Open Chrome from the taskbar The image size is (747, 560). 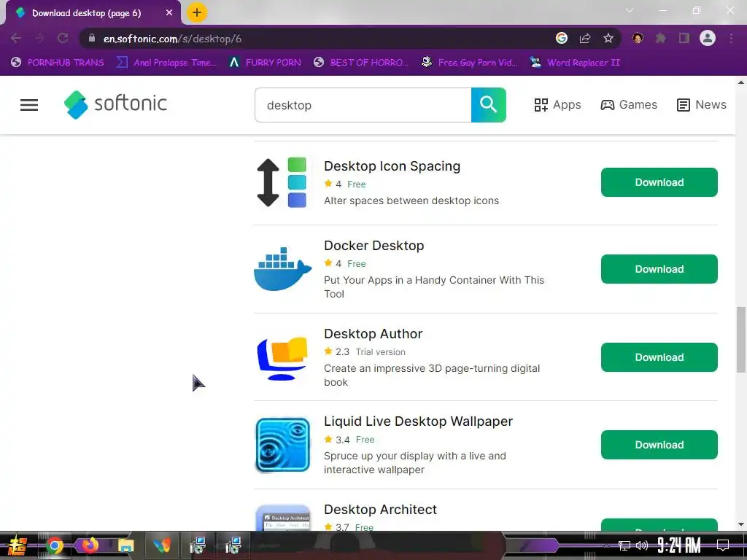(55, 545)
